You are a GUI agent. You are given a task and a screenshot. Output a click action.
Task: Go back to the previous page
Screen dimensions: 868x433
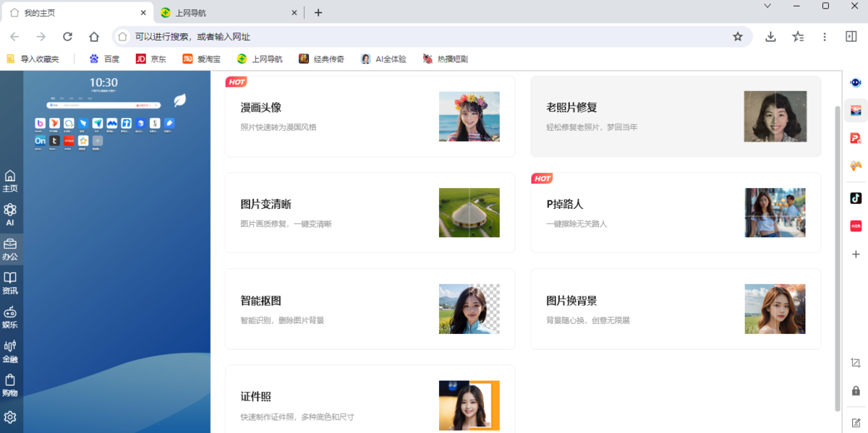pos(14,37)
